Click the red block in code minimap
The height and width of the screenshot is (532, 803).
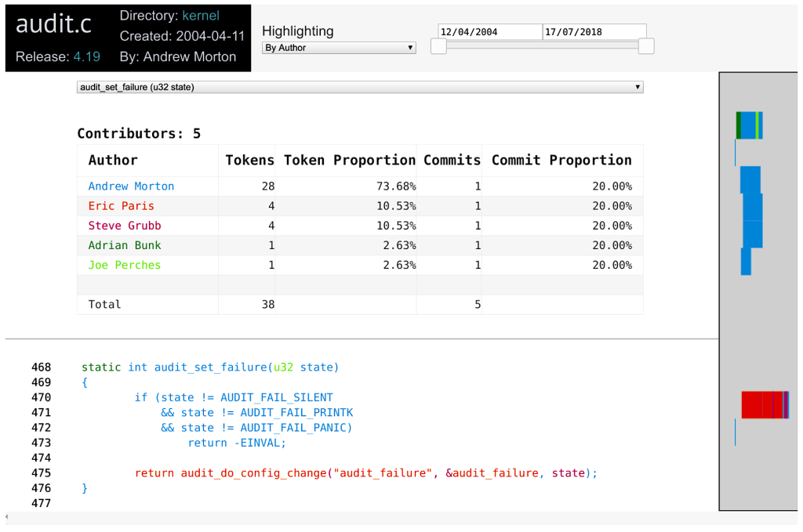pyautogui.click(x=761, y=405)
